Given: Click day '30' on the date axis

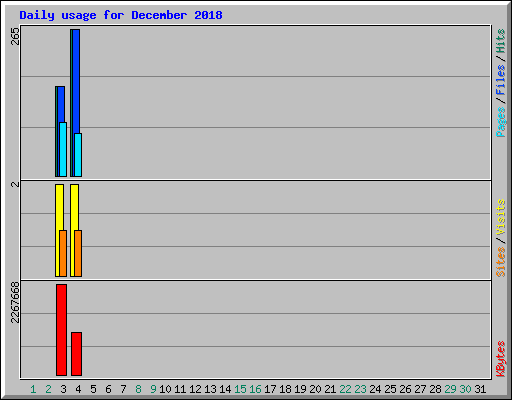Looking at the screenshot, I should [465, 389].
